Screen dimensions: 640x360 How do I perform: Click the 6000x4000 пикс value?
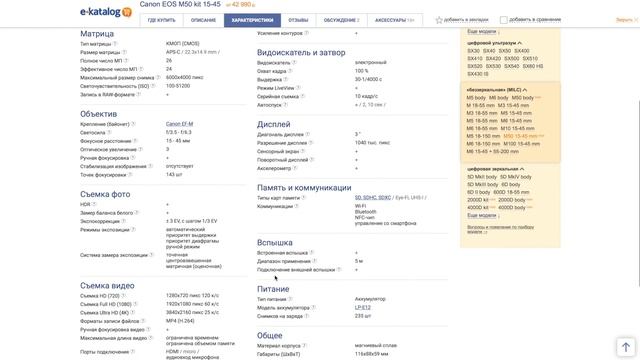(x=184, y=78)
